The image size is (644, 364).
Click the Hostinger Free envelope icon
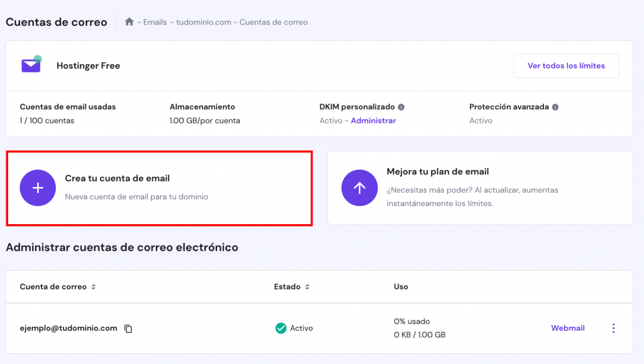pos(31,65)
